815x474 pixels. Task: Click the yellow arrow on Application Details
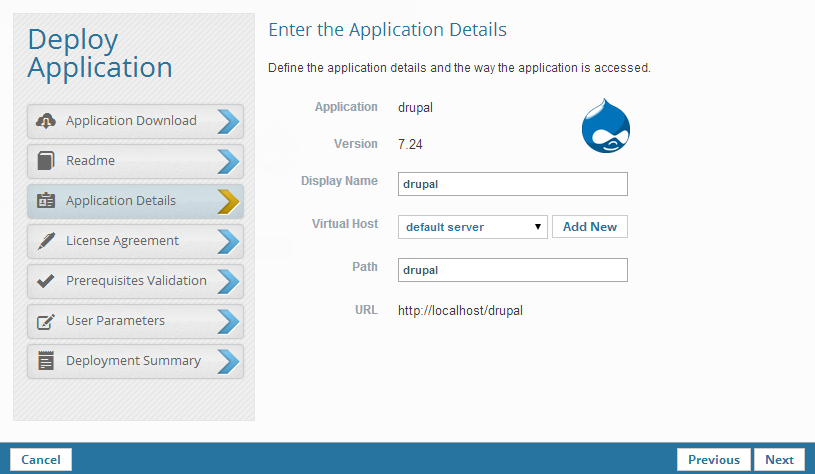click(228, 201)
